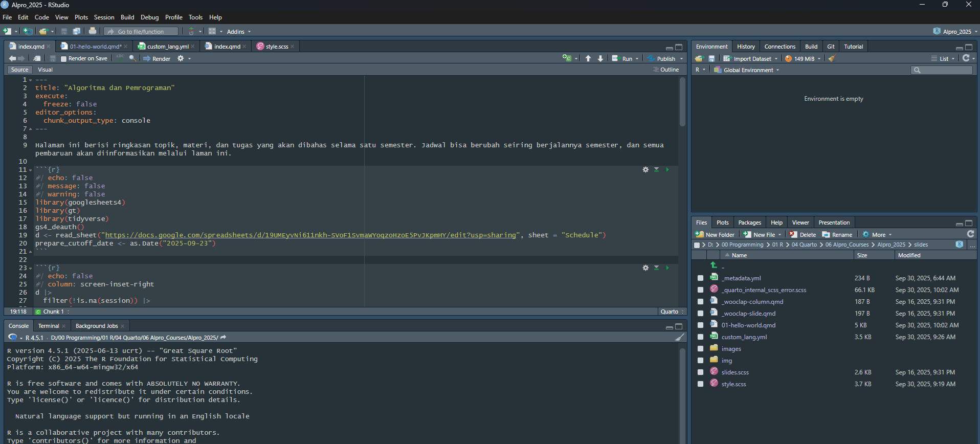Enable the Render on Save checkbox
The image size is (980, 444).
tap(64, 59)
